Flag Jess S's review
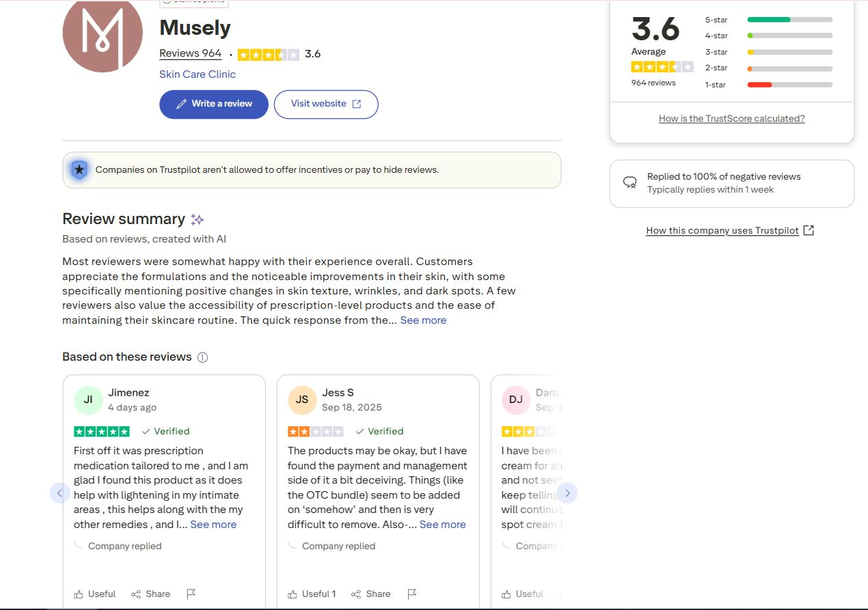 pos(411,594)
